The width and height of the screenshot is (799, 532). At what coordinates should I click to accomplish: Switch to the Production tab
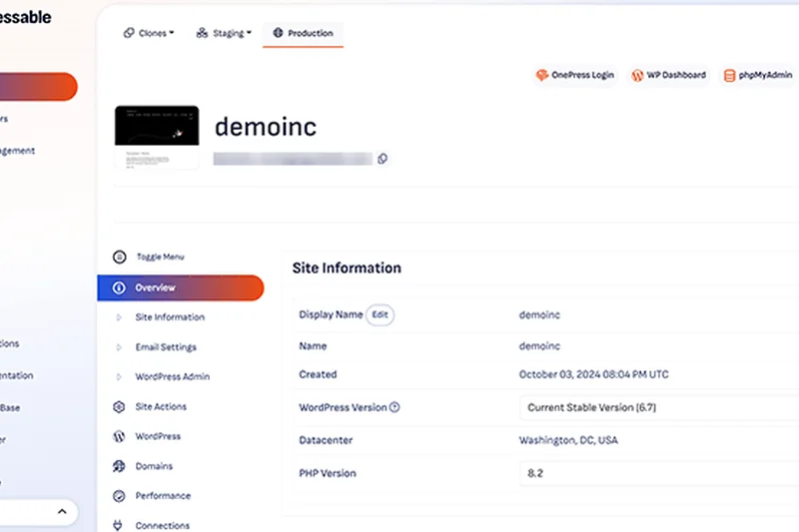pyautogui.click(x=303, y=33)
